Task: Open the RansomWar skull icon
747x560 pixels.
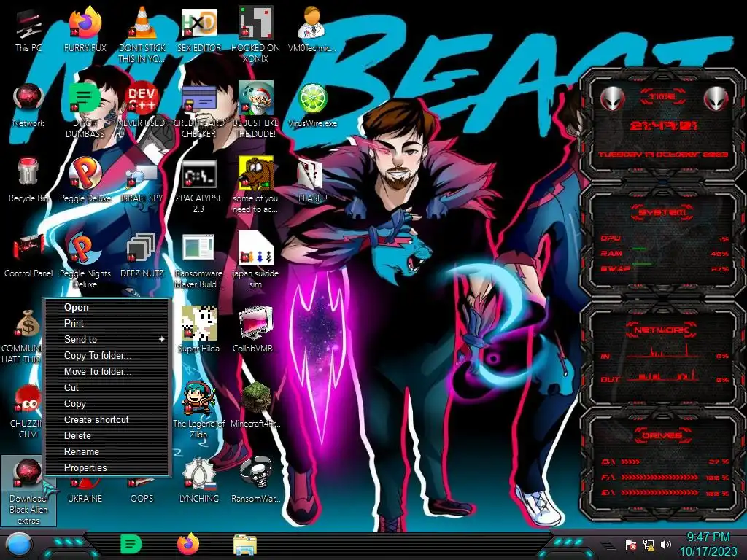Action: click(x=255, y=481)
